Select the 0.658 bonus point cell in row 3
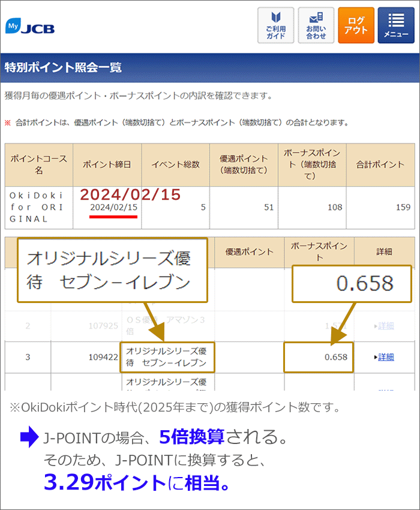Image resolution: width=420 pixels, height=510 pixels. point(319,357)
